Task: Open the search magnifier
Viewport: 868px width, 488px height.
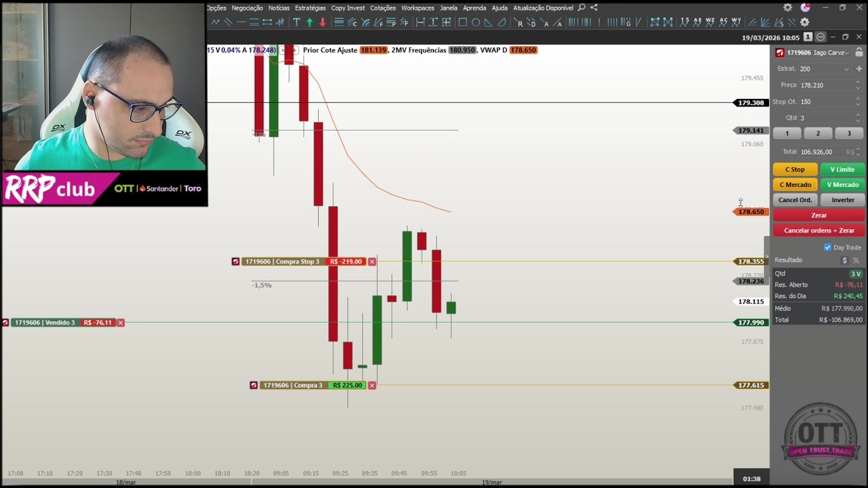Action: pos(581,7)
